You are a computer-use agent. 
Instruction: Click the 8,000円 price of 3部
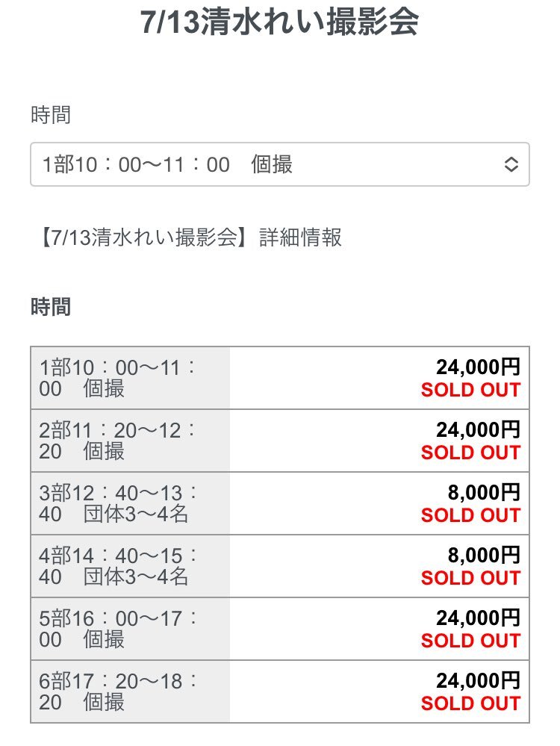coord(484,493)
